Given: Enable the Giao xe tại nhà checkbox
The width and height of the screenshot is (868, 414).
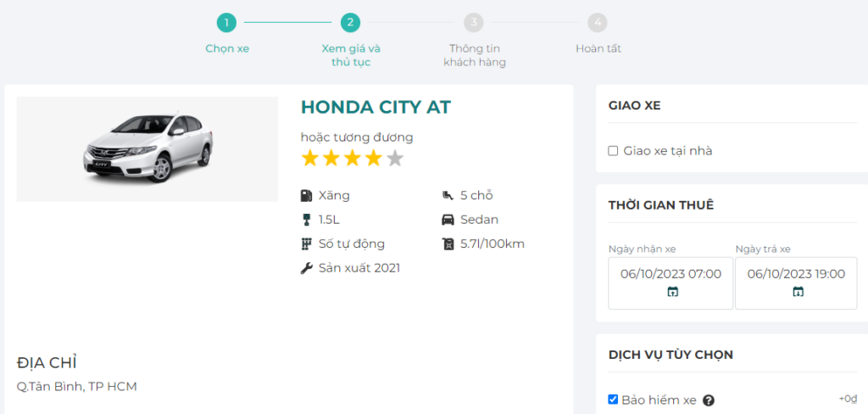Looking at the screenshot, I should coord(613,151).
